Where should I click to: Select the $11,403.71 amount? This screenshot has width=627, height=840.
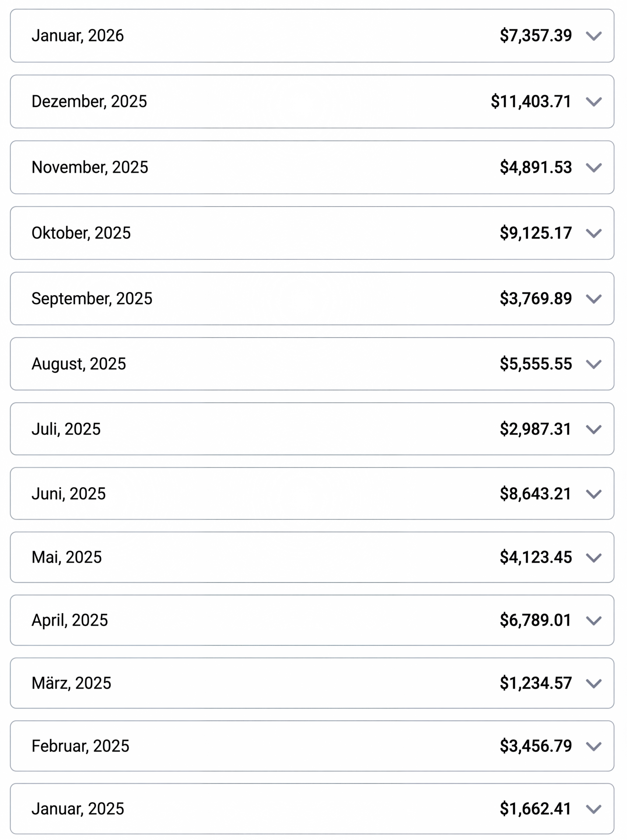pyautogui.click(x=531, y=101)
